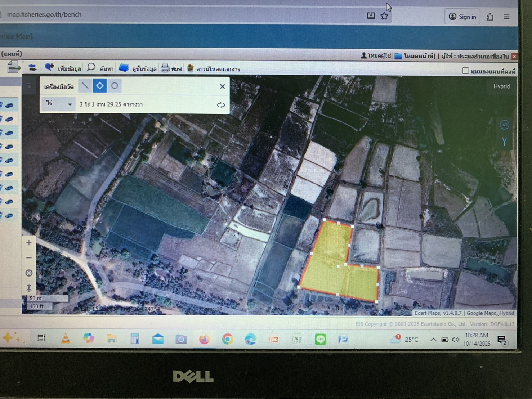Select the line measurement tool
This screenshot has width=532, height=399.
tap(85, 86)
